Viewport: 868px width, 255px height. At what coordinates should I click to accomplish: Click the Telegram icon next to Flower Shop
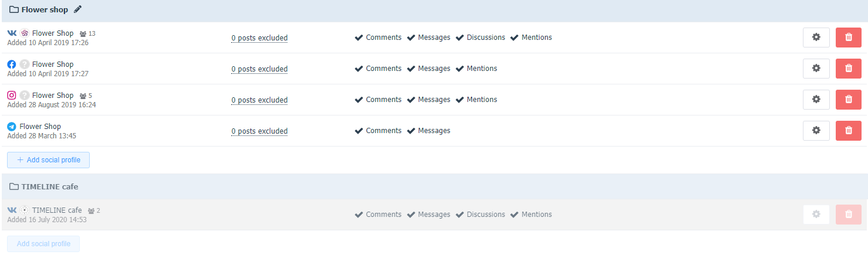(x=12, y=127)
